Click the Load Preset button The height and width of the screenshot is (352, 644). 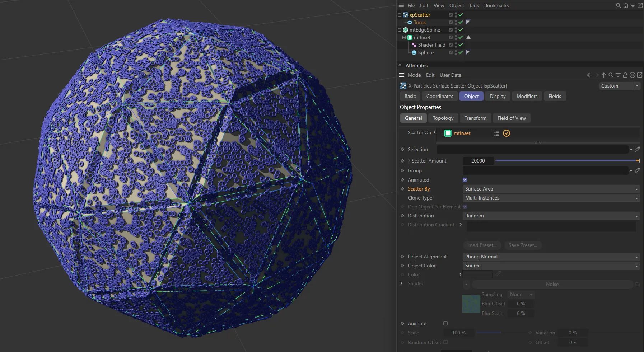482,245
